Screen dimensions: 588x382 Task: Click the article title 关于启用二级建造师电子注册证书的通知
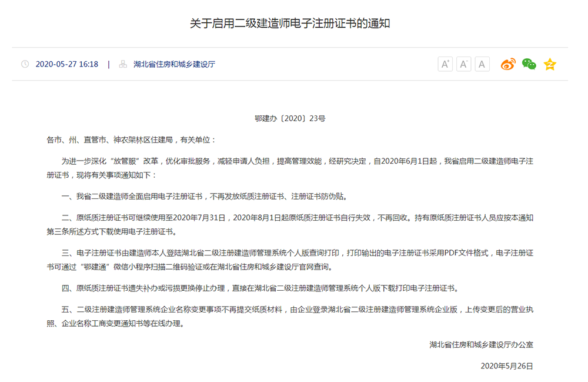(x=290, y=24)
